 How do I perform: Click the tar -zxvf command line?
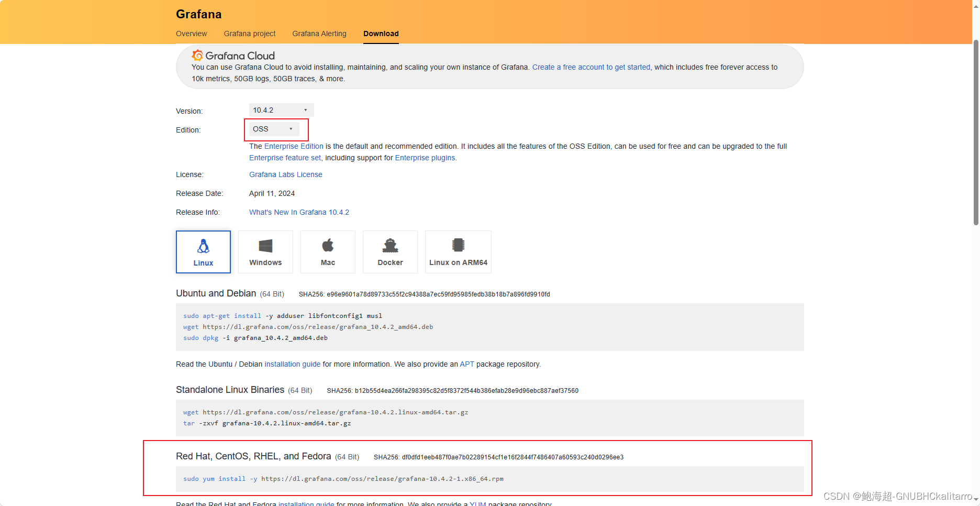[x=267, y=423]
